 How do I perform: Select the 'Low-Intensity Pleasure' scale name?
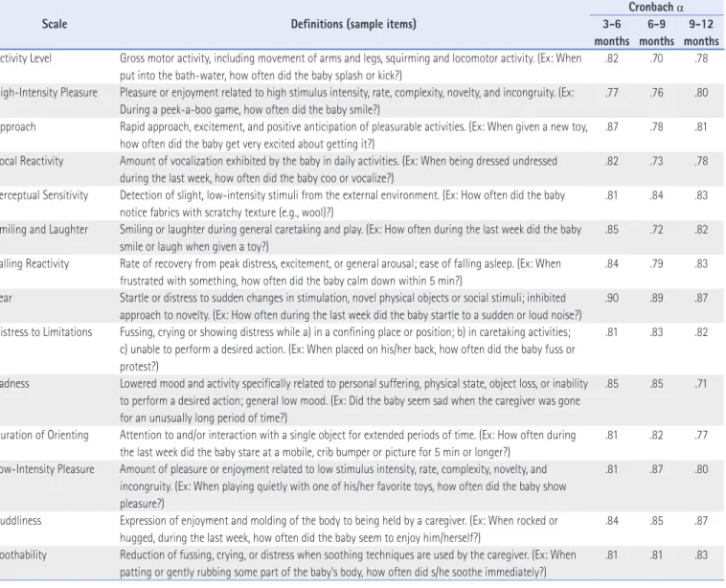click(47, 469)
